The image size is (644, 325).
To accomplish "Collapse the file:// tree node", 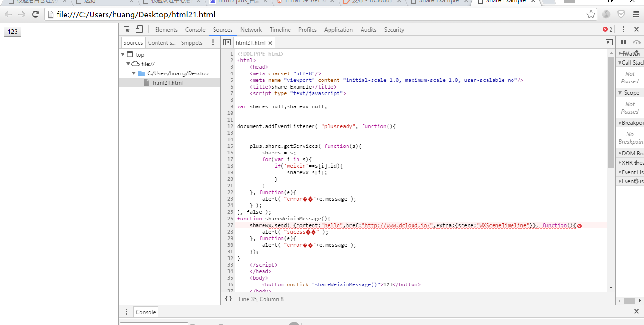I will [x=128, y=64].
